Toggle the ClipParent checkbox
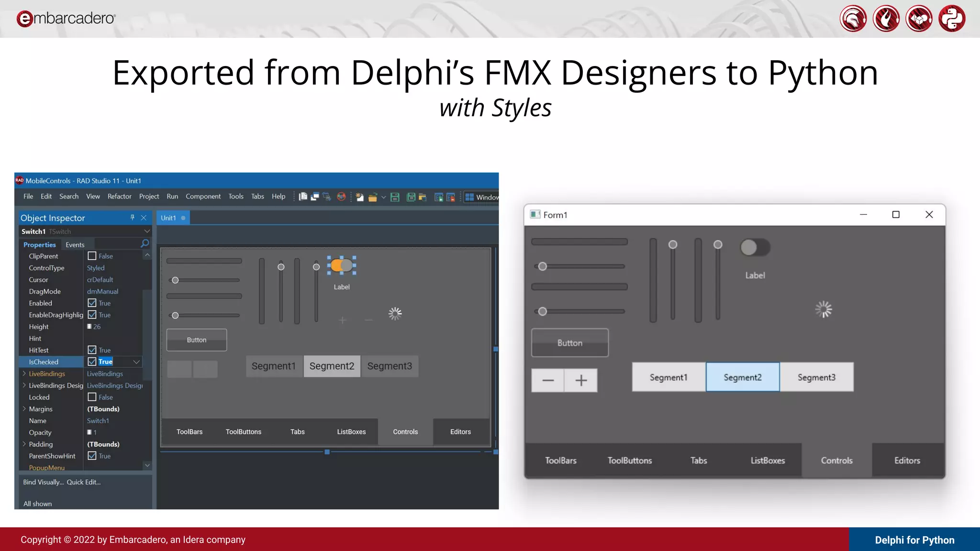 (92, 256)
